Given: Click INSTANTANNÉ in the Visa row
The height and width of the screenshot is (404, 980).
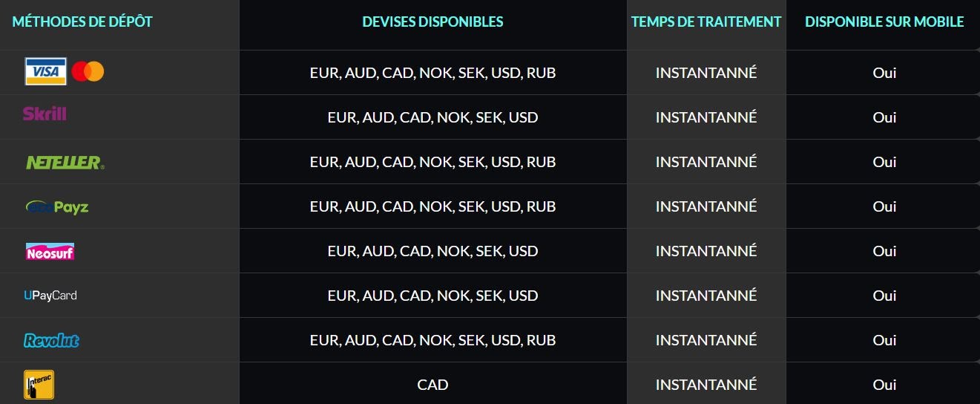Looking at the screenshot, I should (706, 73).
